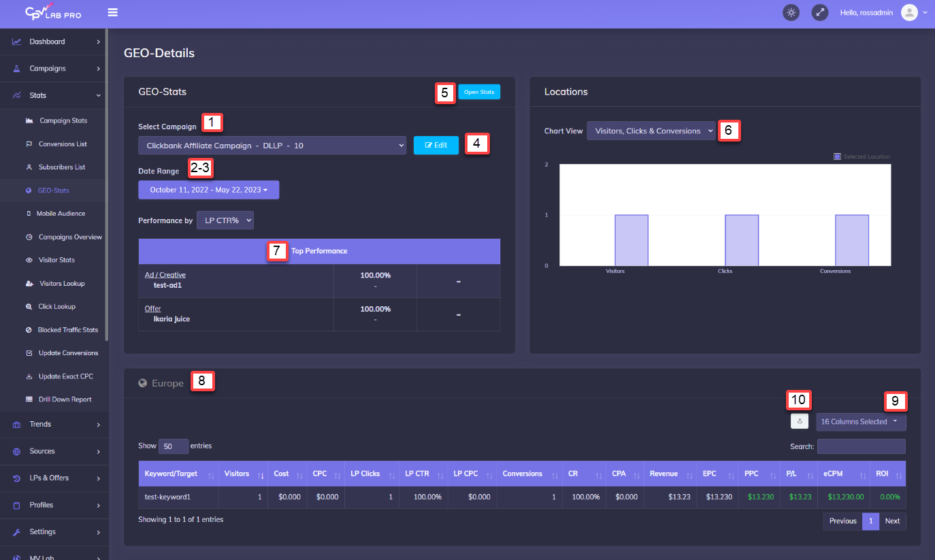The width and height of the screenshot is (935, 560).
Task: Click the export icon above the table
Action: (x=800, y=421)
